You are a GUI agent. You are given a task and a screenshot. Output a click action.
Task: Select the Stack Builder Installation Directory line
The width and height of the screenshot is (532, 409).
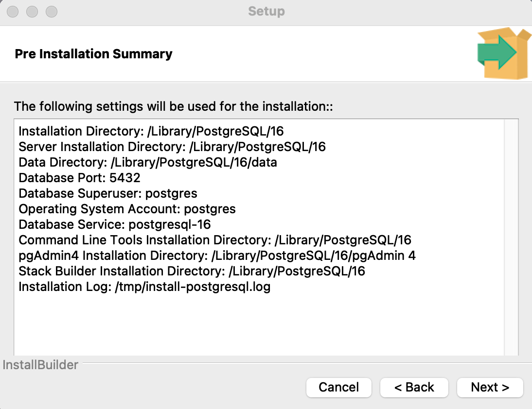[191, 271]
